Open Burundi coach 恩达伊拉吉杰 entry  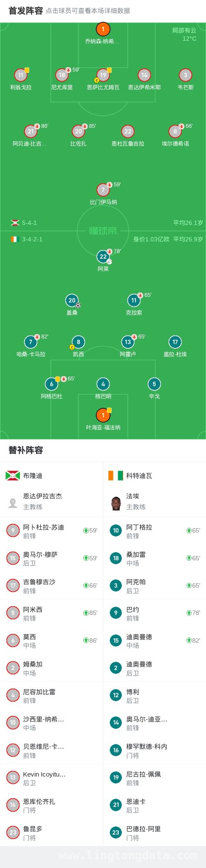click(x=52, y=502)
